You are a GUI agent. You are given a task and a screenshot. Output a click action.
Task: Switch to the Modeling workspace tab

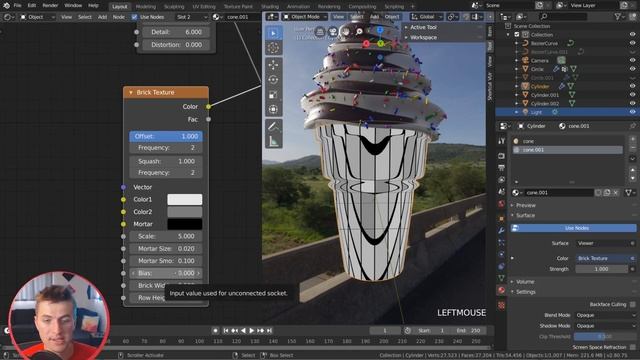coord(146,7)
